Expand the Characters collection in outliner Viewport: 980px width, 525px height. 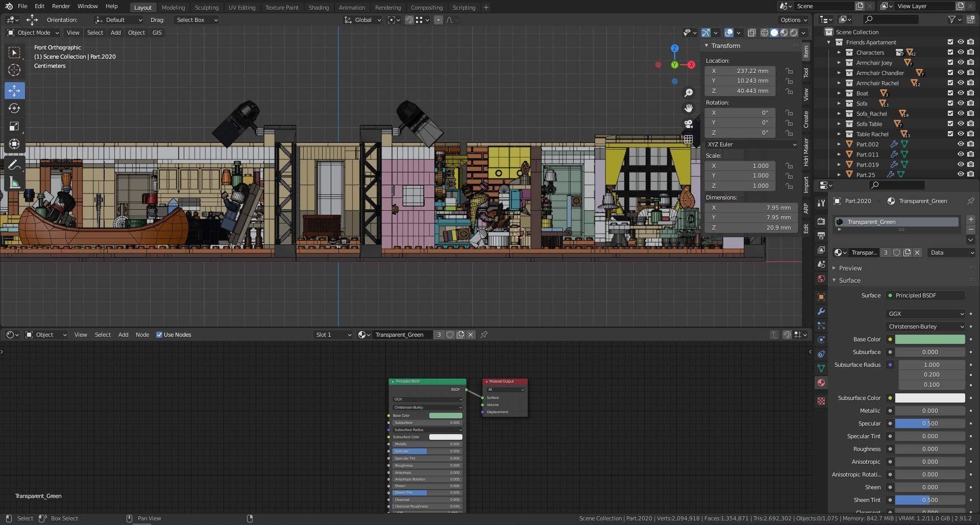(x=839, y=53)
